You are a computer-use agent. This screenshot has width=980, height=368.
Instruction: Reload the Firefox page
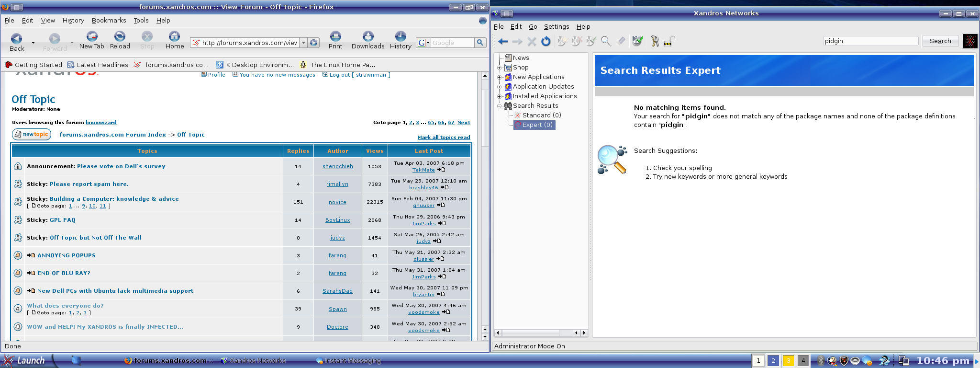pos(120,41)
